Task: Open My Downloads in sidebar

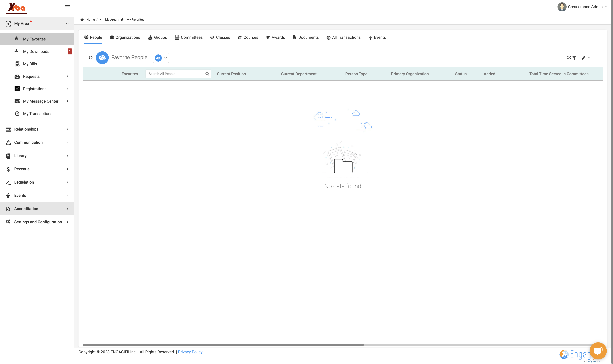Action: pyautogui.click(x=37, y=51)
